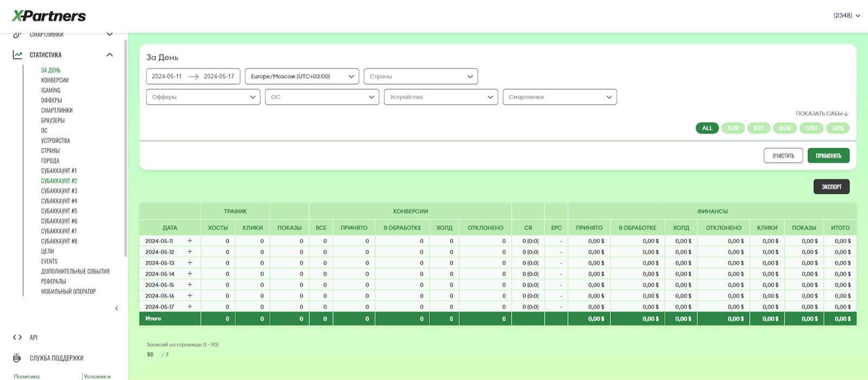Open Рефералы in sidebar
Image resolution: width=868 pixels, height=380 pixels.
[54, 281]
